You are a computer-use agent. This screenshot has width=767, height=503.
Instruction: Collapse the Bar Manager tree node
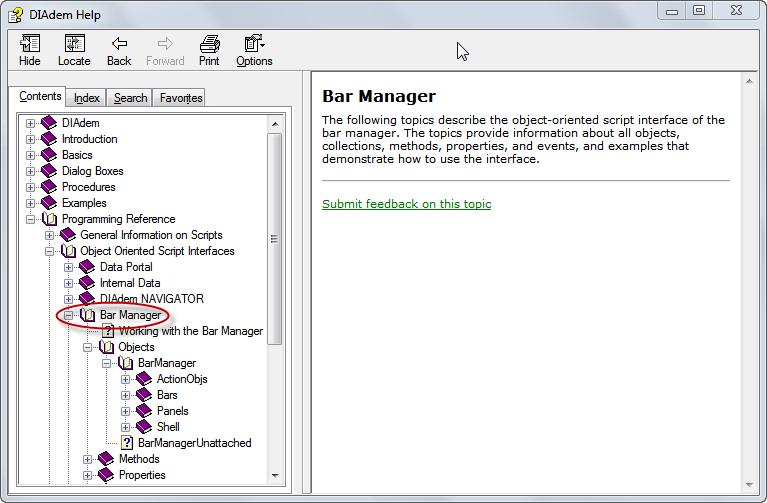point(68,315)
